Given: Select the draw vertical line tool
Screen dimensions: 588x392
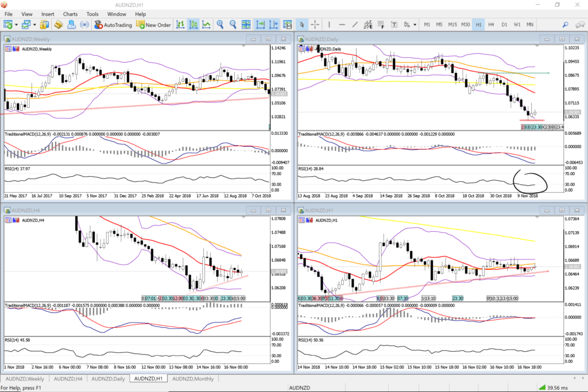Looking at the screenshot, I should click(x=329, y=25).
